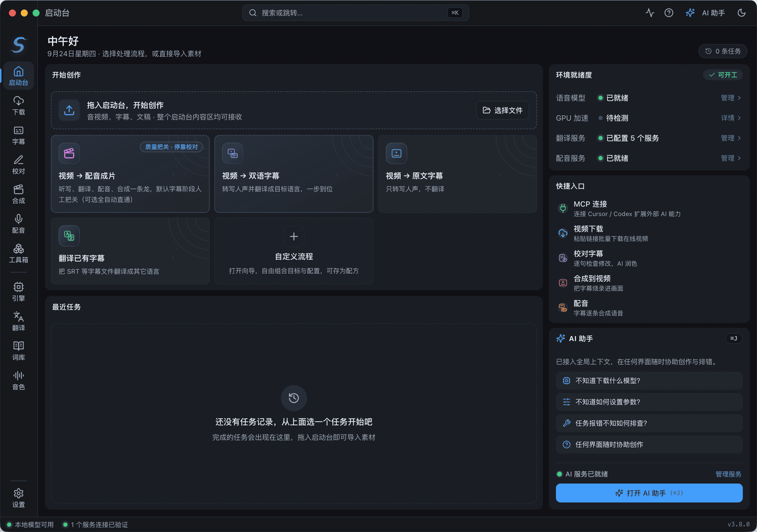Open 不知道下载什么模型? suggestion
757x532 pixels.
pyautogui.click(x=649, y=381)
